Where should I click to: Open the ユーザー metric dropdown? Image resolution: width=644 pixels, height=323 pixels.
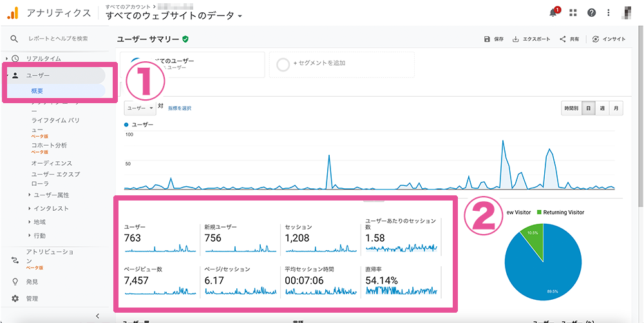[x=140, y=108]
